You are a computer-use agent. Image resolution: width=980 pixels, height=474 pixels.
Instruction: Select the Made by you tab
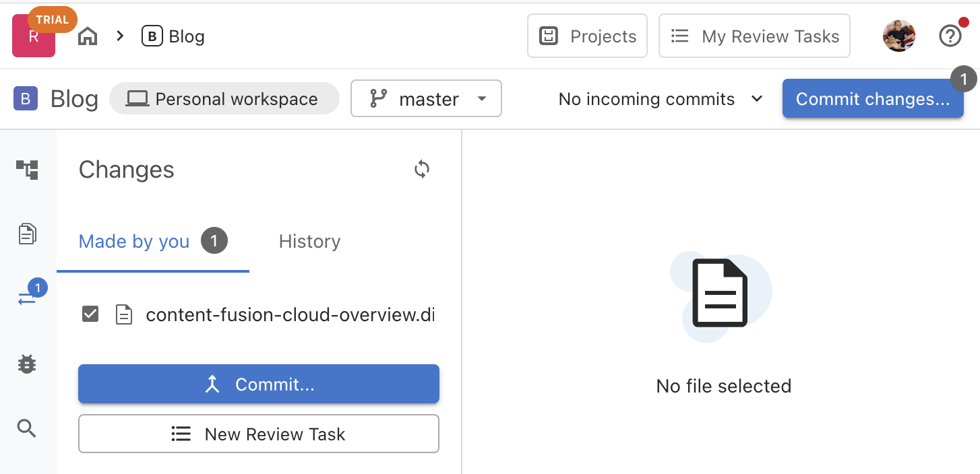point(134,242)
